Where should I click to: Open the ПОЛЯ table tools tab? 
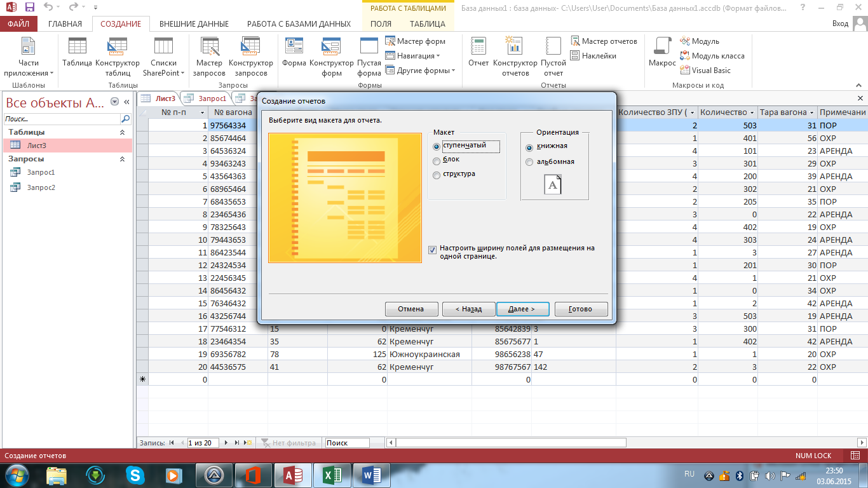[x=381, y=24]
